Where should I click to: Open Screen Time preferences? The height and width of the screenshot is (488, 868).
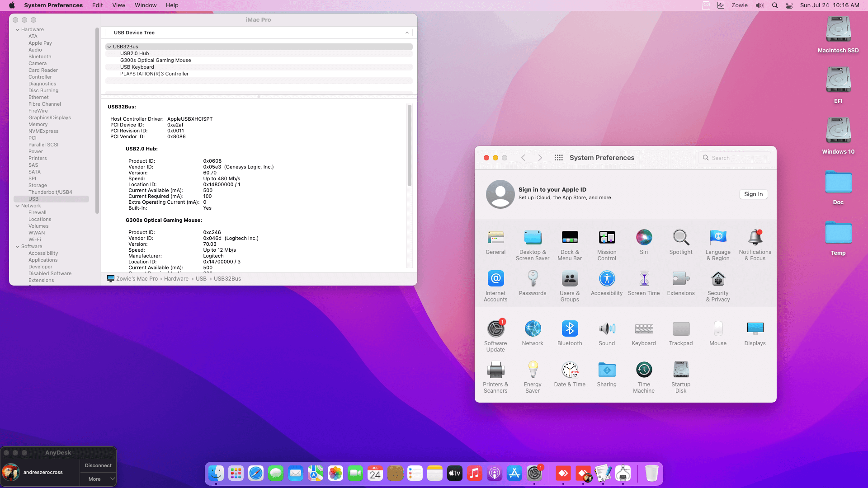(x=644, y=283)
